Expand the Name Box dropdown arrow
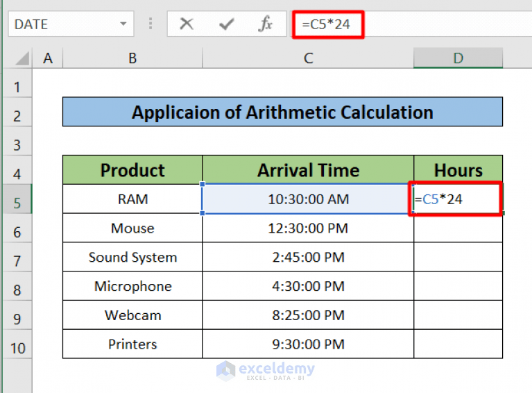Screen dimensions: 532x393 (x=123, y=24)
